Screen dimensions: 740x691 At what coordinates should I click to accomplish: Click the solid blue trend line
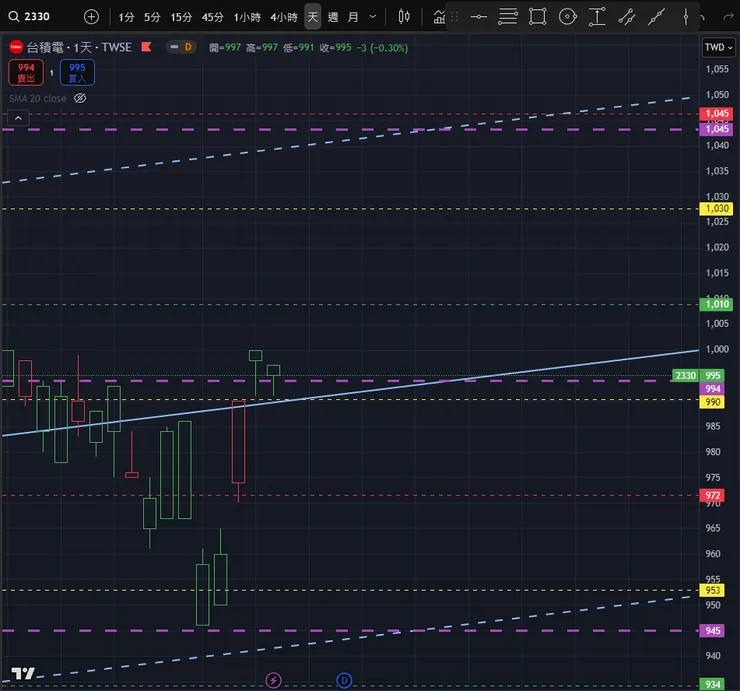[349, 393]
